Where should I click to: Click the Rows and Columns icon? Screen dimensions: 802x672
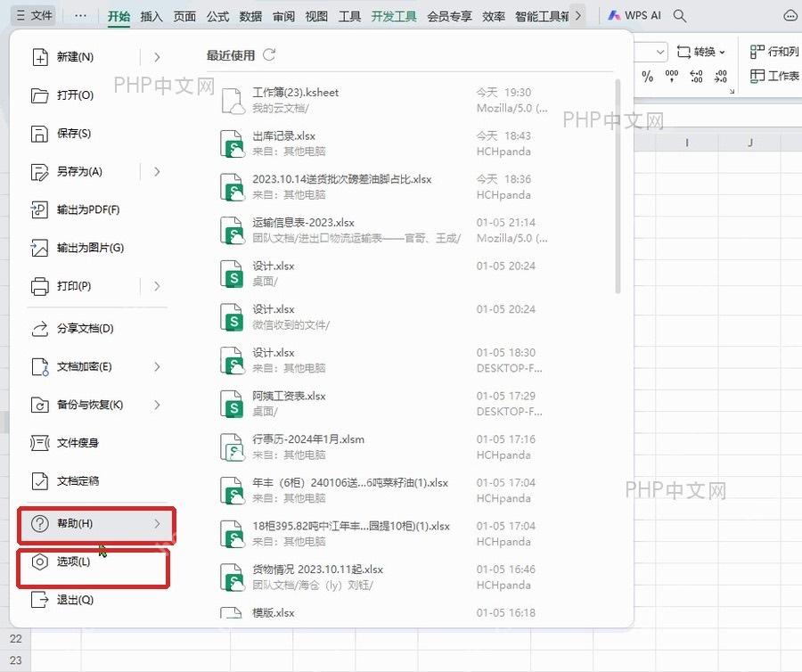[x=757, y=52]
